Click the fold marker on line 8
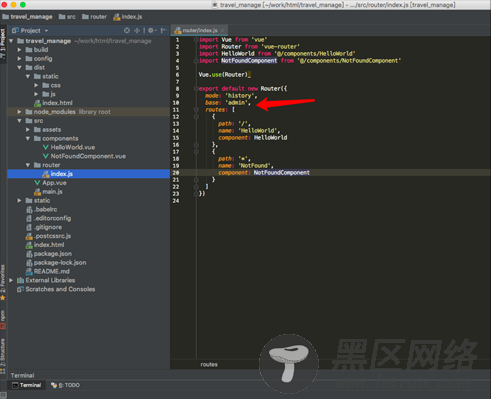 point(196,89)
